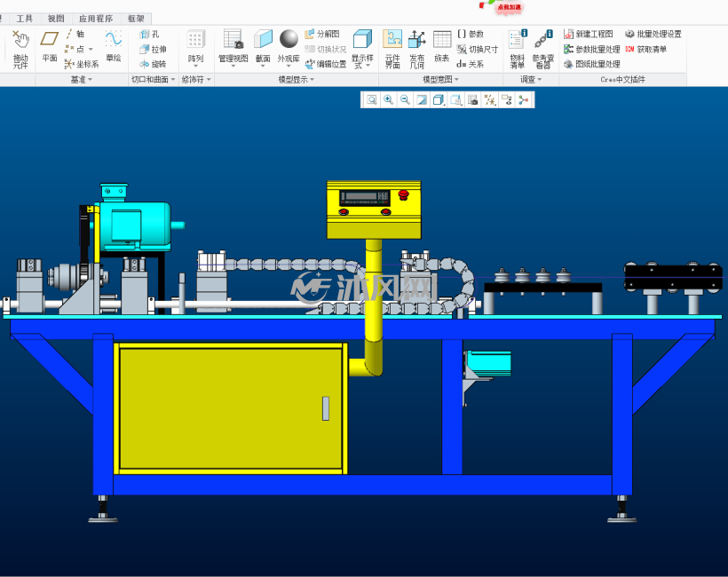Click Switch Dimensions (切换尺寸)
The width and height of the screenshot is (728, 577).
(478, 49)
